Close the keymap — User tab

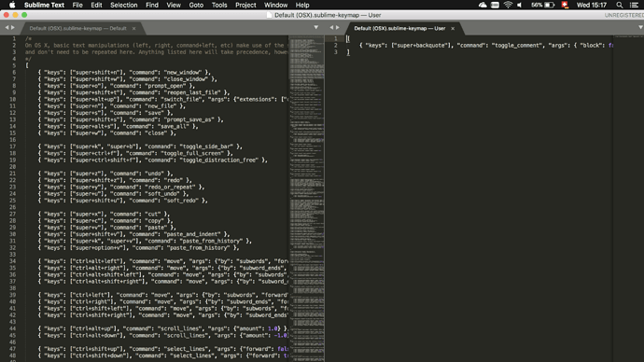(x=453, y=28)
